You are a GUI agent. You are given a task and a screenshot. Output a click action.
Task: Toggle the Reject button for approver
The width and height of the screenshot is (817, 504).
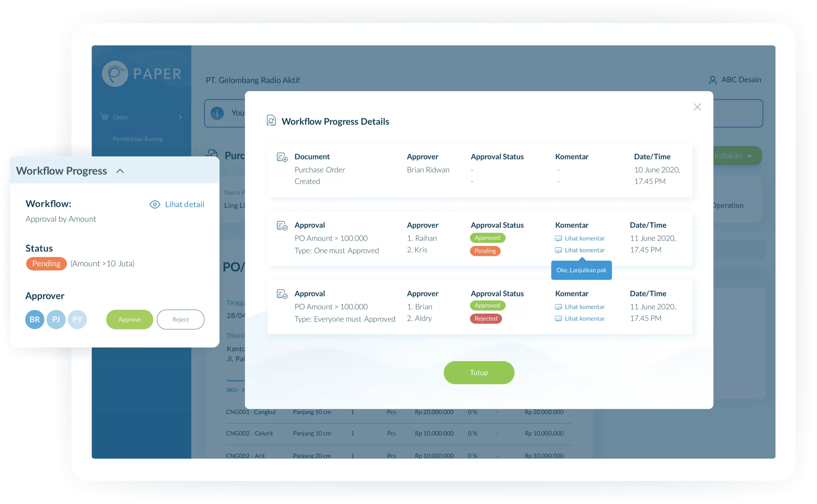pos(180,319)
